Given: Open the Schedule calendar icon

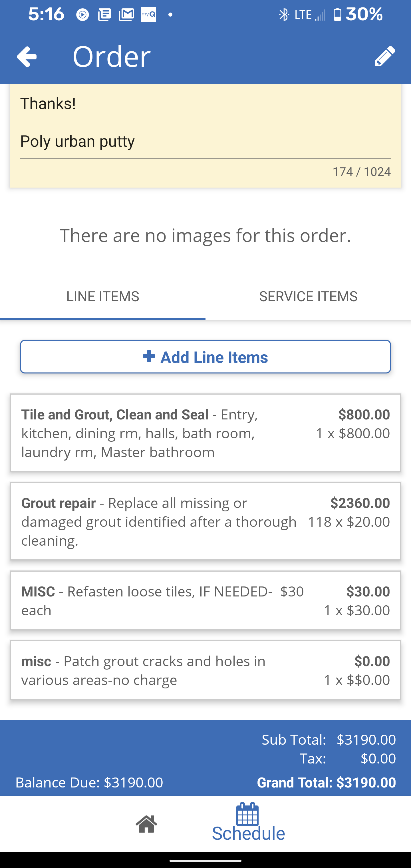Looking at the screenshot, I should tap(248, 814).
